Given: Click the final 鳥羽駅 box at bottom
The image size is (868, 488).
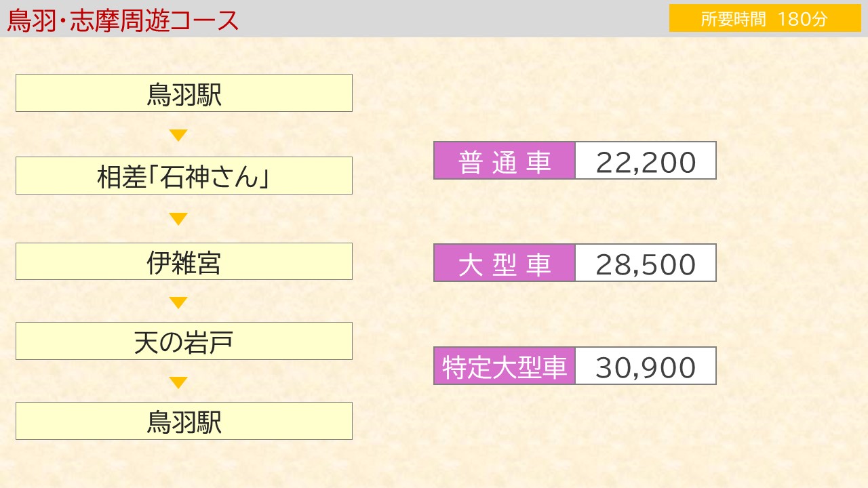Looking at the screenshot, I should click(184, 421).
